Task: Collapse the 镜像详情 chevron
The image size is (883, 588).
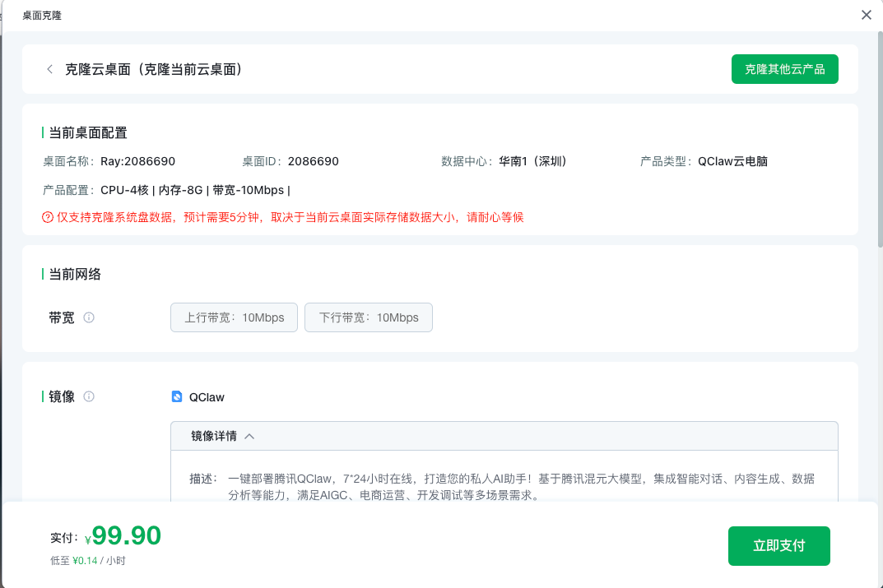Action: click(249, 437)
